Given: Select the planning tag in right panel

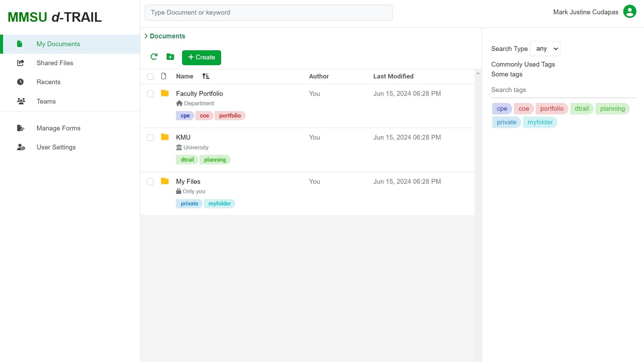Looking at the screenshot, I should (612, 109).
